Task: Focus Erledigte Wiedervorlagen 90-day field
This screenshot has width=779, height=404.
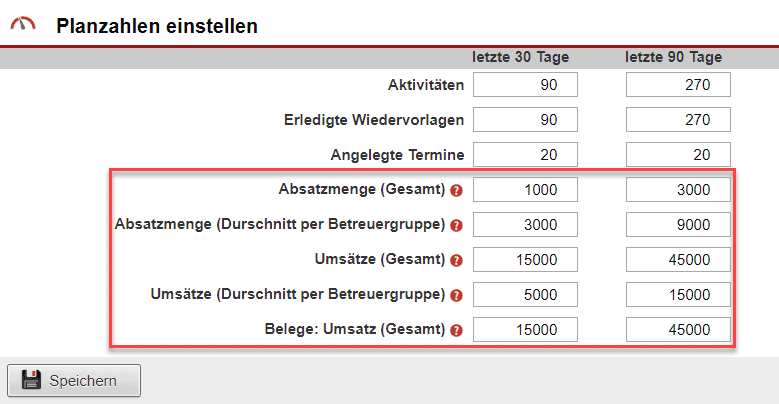Action: click(678, 120)
